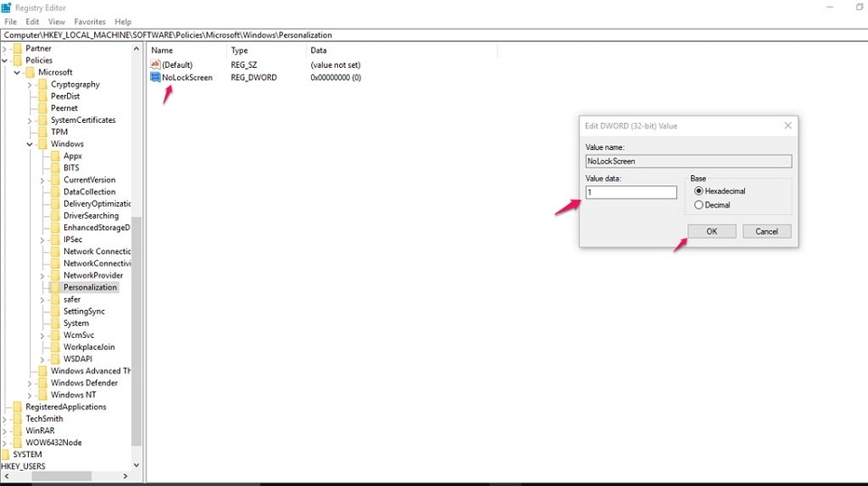Click the WinRAR folder icon
The width and height of the screenshot is (868, 486).
click(x=17, y=430)
